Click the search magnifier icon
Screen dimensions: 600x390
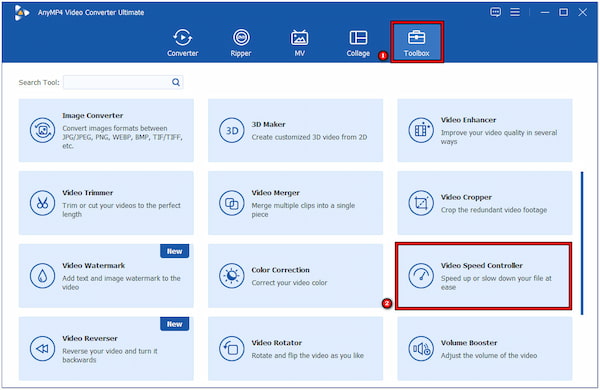click(176, 82)
